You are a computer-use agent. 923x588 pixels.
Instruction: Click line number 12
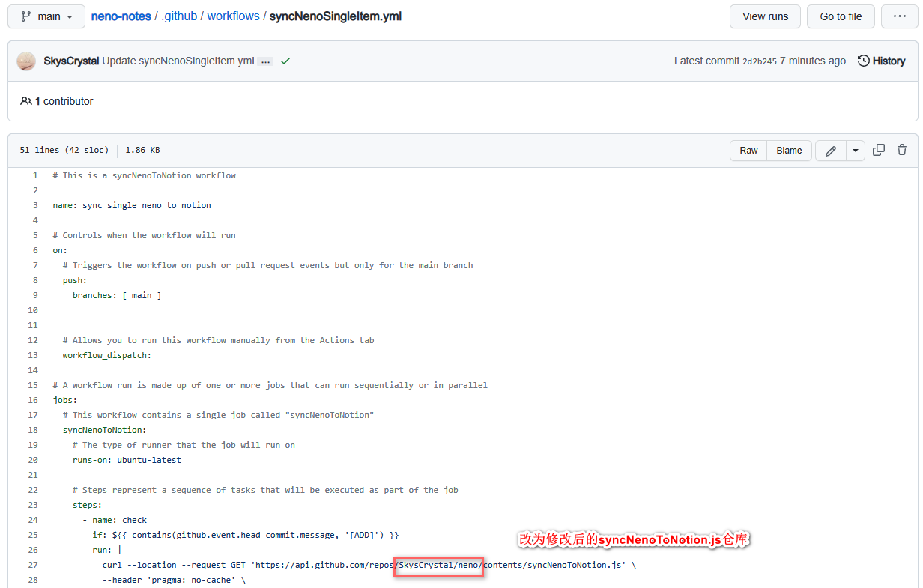[x=32, y=340]
